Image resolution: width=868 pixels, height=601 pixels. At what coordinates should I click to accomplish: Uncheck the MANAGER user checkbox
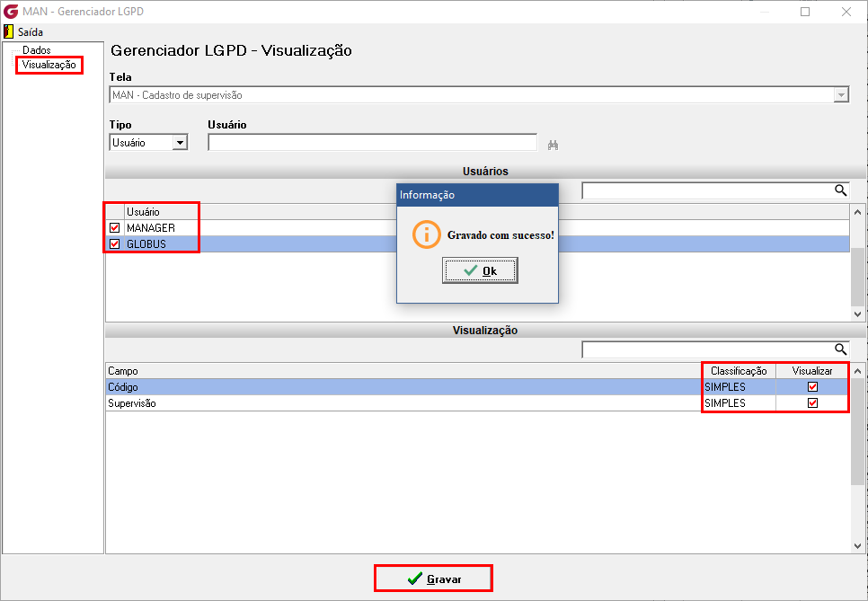115,227
